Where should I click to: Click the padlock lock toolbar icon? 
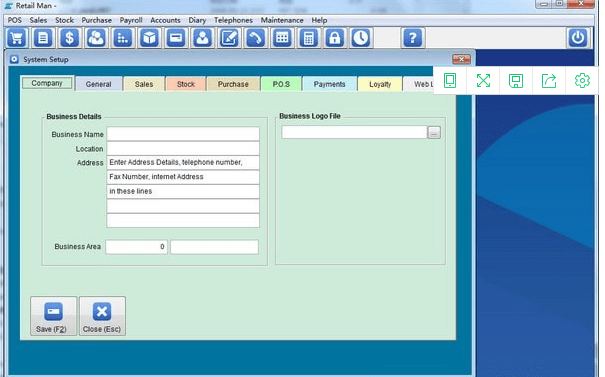click(335, 38)
